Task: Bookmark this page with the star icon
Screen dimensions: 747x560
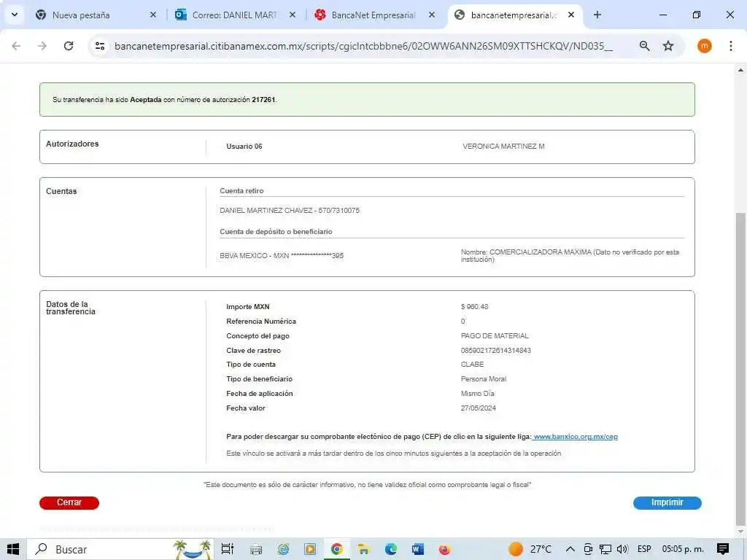Action: 668,46
